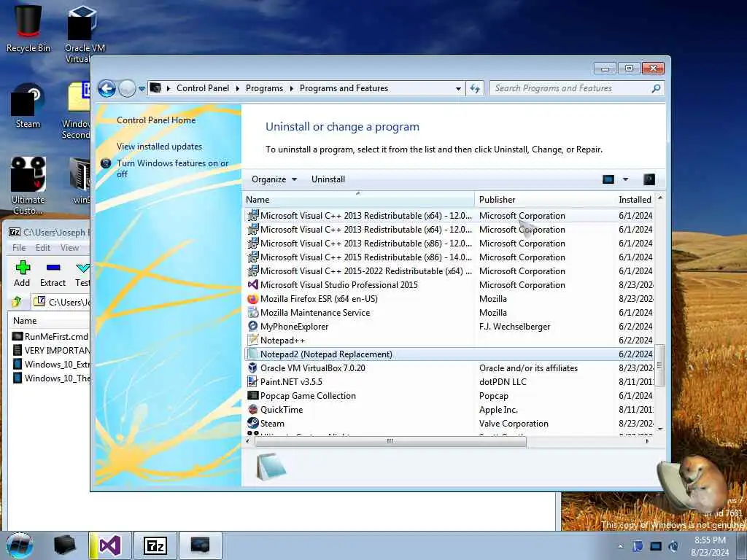Select MyPhoneExplorer program icon

[x=253, y=326]
